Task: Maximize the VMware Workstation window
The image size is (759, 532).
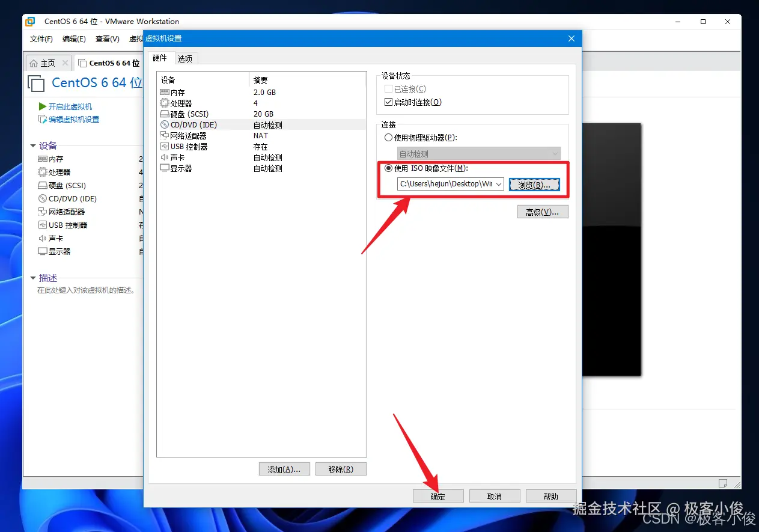Action: point(703,22)
